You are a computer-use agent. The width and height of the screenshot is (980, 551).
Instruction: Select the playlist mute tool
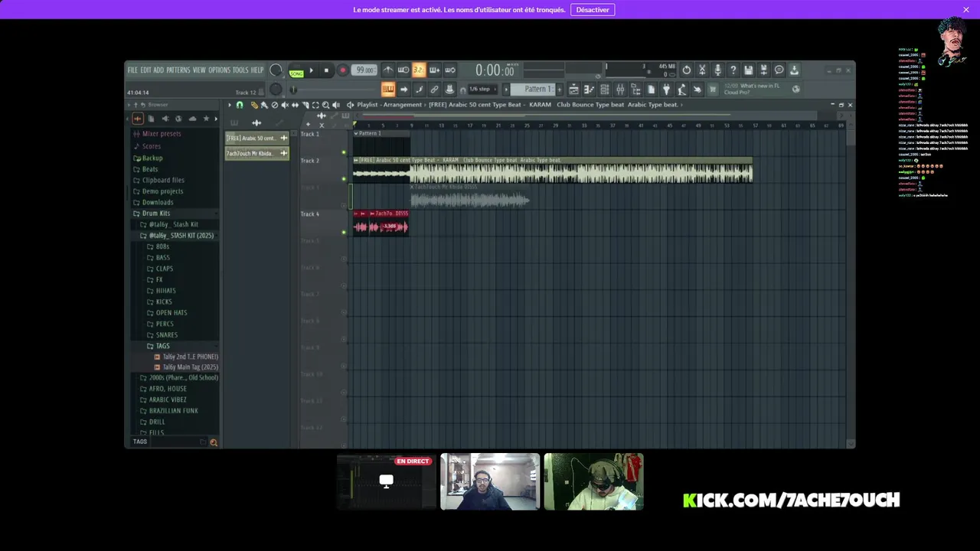point(285,105)
